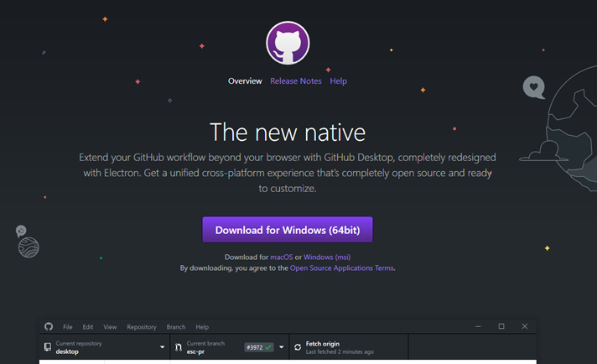Open the Help link in top navigation

coord(338,81)
